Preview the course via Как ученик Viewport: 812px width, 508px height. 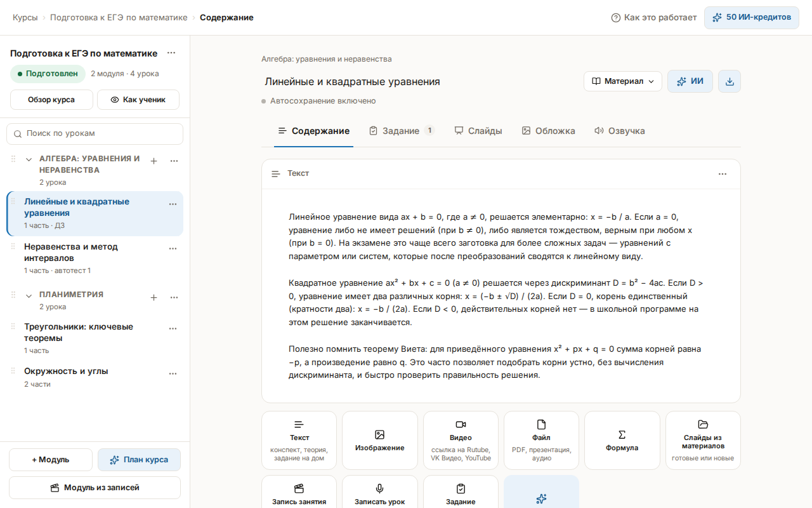point(138,100)
